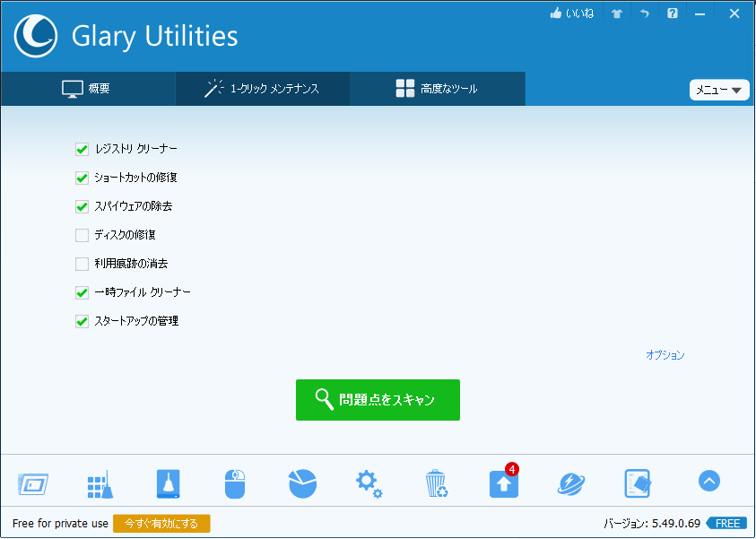Viewport: 756px width, 539px height.
Task: Open the planet browser assistant icon
Action: (571, 483)
